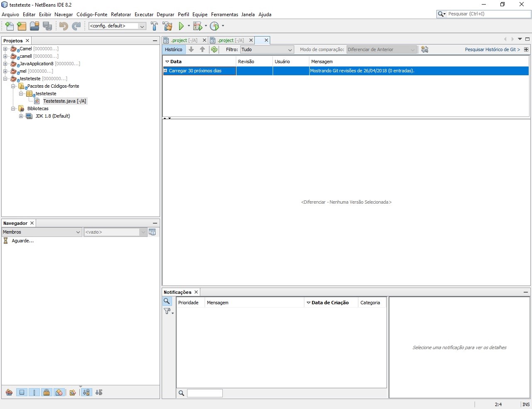Toggle show inner classes filter in Navegador

coord(59,392)
